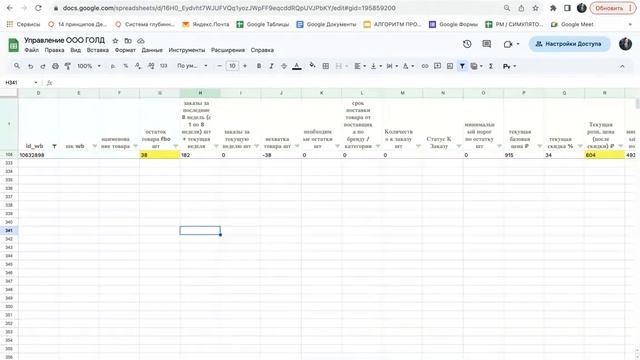The width and height of the screenshot is (640, 360).
Task: Open the Яндекс.Почта bookmark
Action: [206, 24]
